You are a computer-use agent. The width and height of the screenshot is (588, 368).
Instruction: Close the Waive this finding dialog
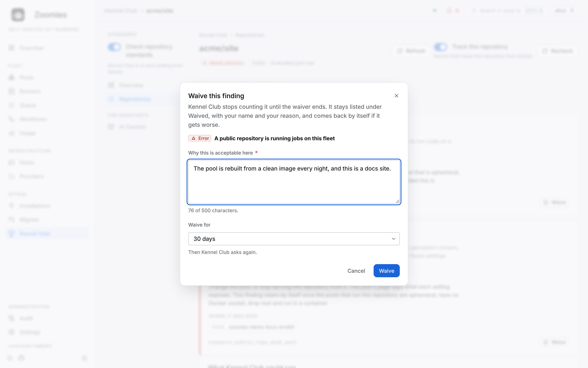point(396,96)
